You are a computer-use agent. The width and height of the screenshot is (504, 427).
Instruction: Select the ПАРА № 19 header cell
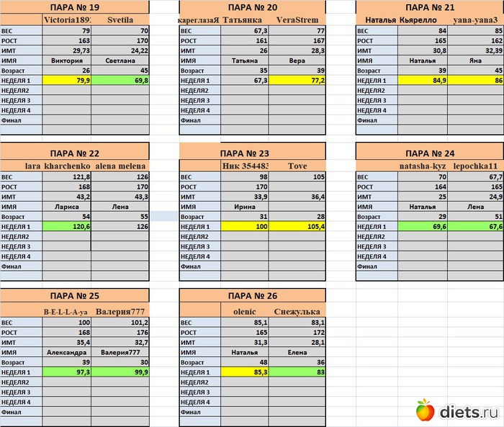click(x=75, y=7)
